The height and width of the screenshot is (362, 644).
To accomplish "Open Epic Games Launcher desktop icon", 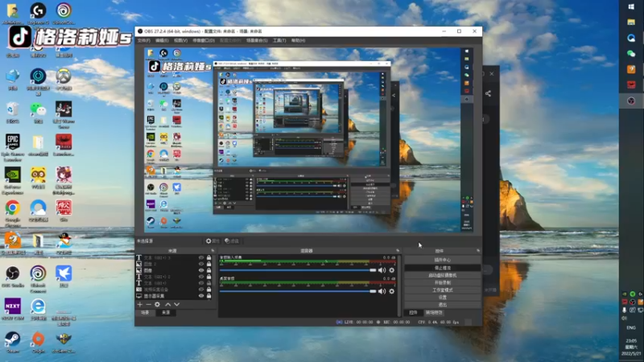I will coord(13,147).
